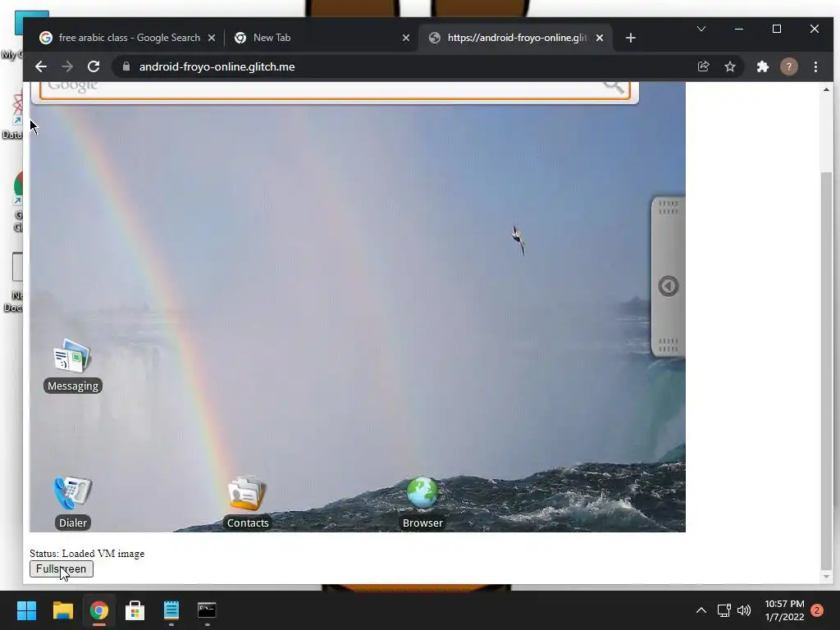Open the Extensions puzzle icon
This screenshot has width=840, height=630.
click(x=762, y=66)
